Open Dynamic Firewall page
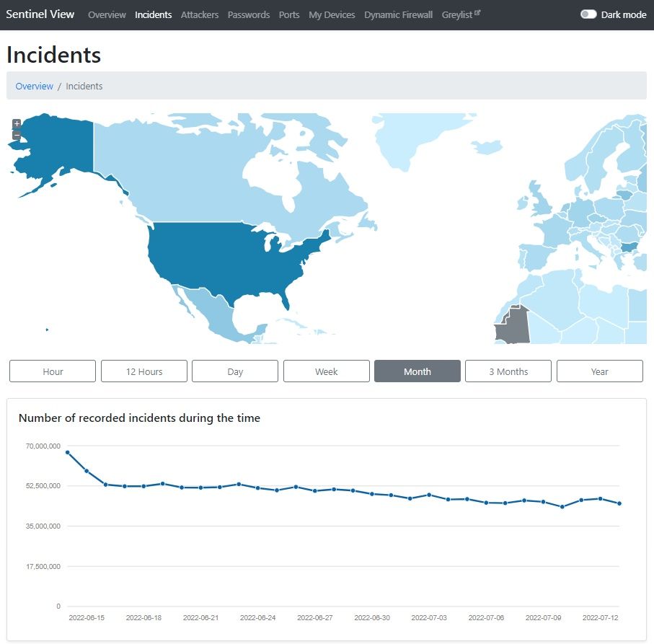 tap(398, 14)
